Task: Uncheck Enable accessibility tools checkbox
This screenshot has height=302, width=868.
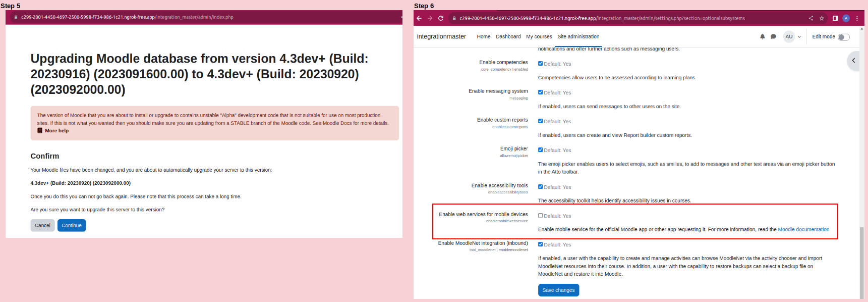Action: click(541, 187)
